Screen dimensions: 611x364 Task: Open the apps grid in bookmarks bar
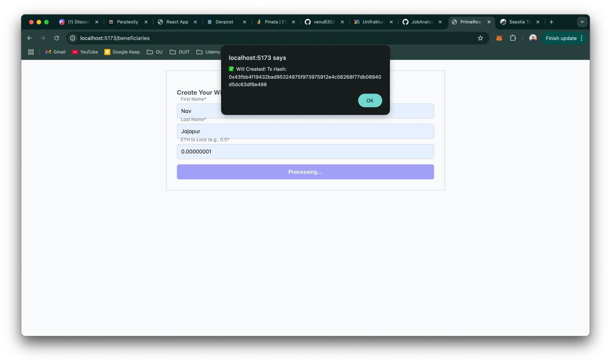tap(31, 52)
